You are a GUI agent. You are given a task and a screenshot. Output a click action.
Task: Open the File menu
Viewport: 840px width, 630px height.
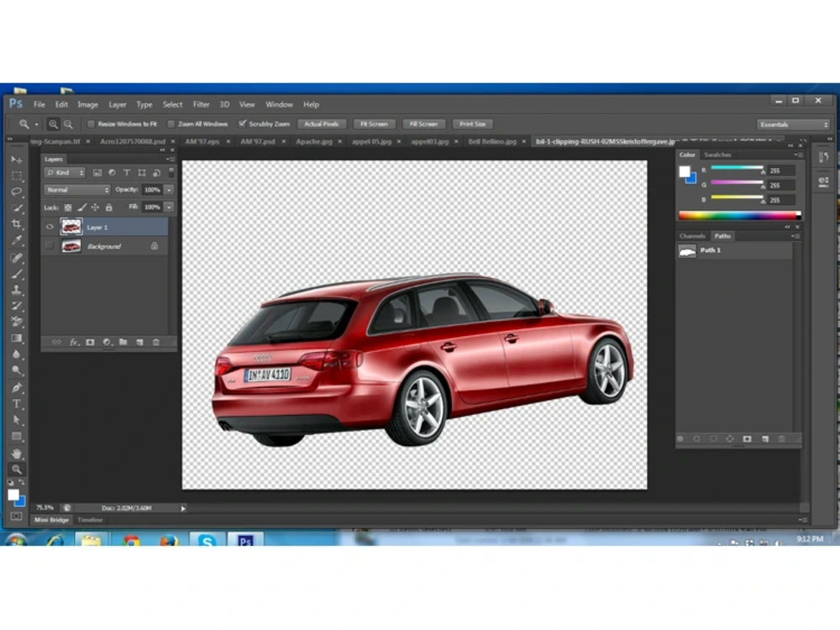(39, 104)
